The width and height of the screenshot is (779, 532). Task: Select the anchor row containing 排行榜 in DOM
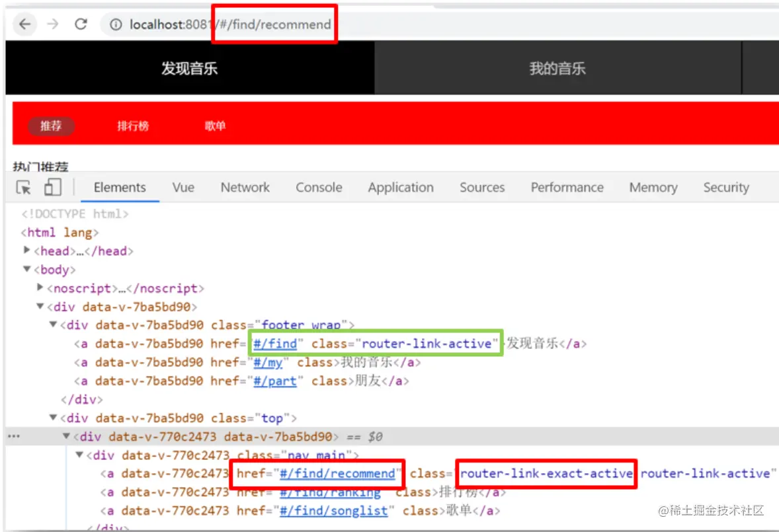pyautogui.click(x=303, y=492)
